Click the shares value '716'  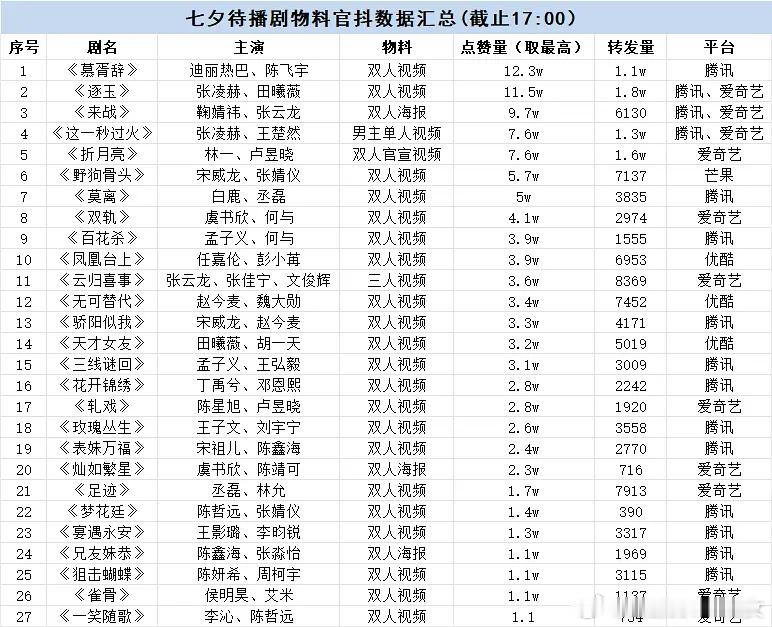tap(631, 469)
